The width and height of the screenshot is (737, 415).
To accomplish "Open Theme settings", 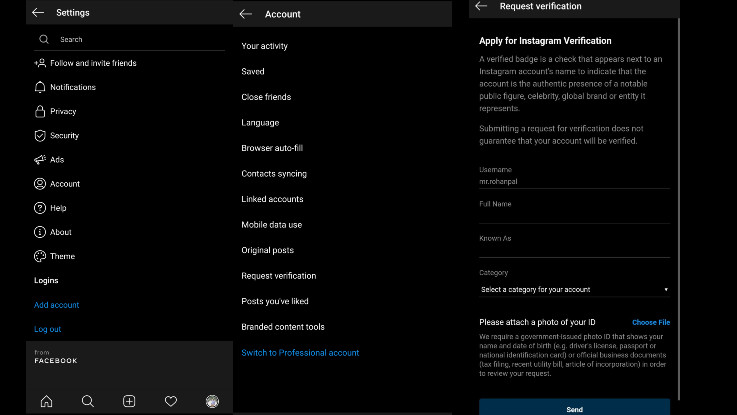I will click(x=63, y=256).
